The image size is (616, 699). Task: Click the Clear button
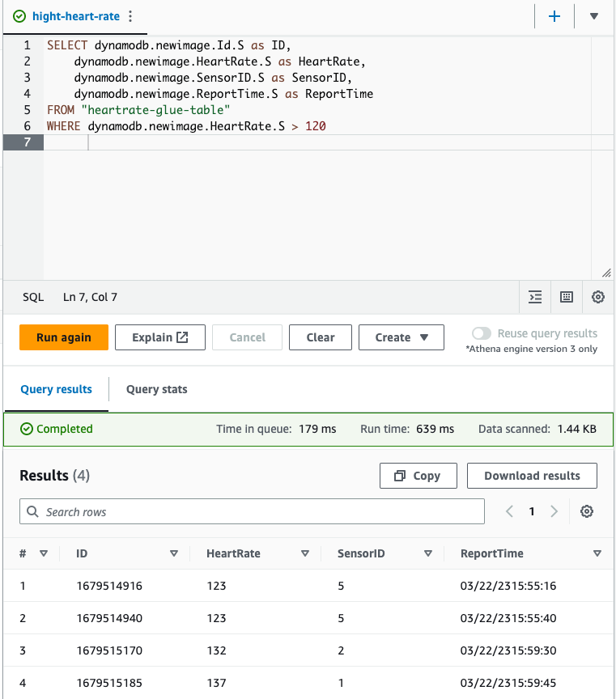pyautogui.click(x=321, y=337)
